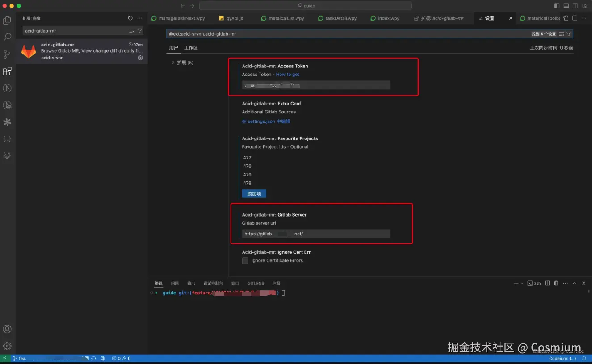Select favourite project id 479
This screenshot has height=364, width=592.
(x=248, y=175)
